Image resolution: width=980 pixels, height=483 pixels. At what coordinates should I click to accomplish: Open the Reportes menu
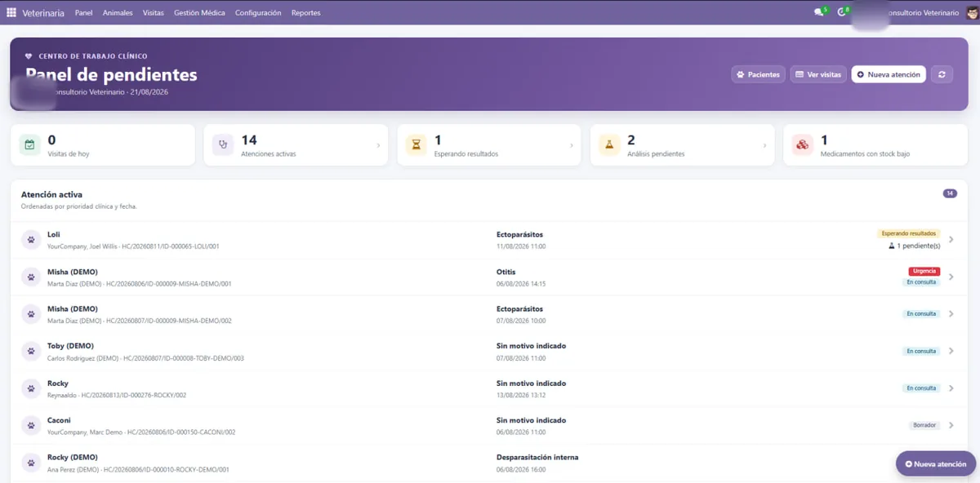tap(305, 13)
